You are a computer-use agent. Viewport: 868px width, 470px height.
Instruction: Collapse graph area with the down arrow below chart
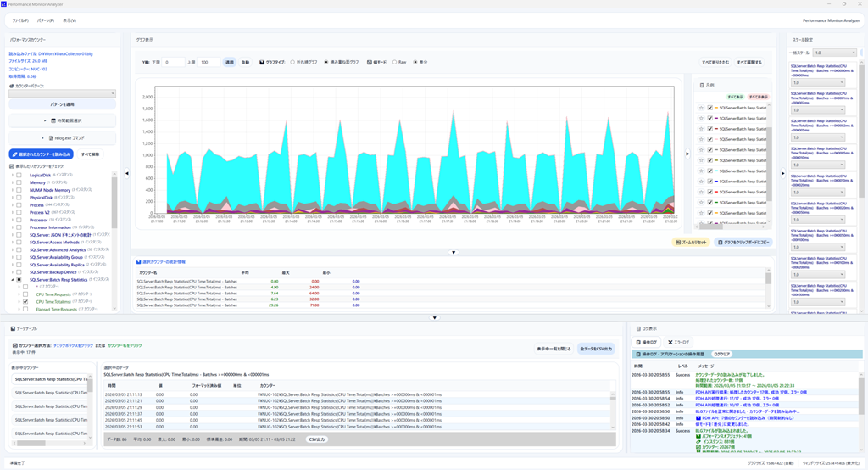[453, 252]
